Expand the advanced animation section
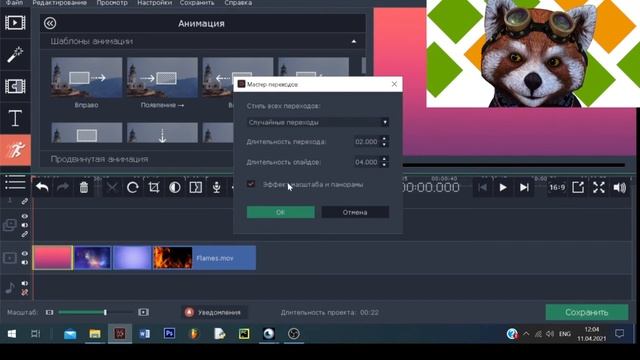The width and height of the screenshot is (640, 360). [99, 159]
